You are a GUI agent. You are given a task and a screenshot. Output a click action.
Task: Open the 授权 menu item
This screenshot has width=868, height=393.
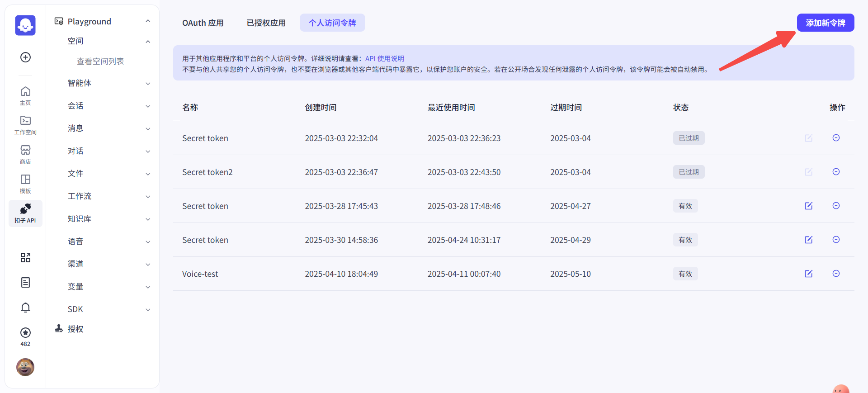pos(75,329)
